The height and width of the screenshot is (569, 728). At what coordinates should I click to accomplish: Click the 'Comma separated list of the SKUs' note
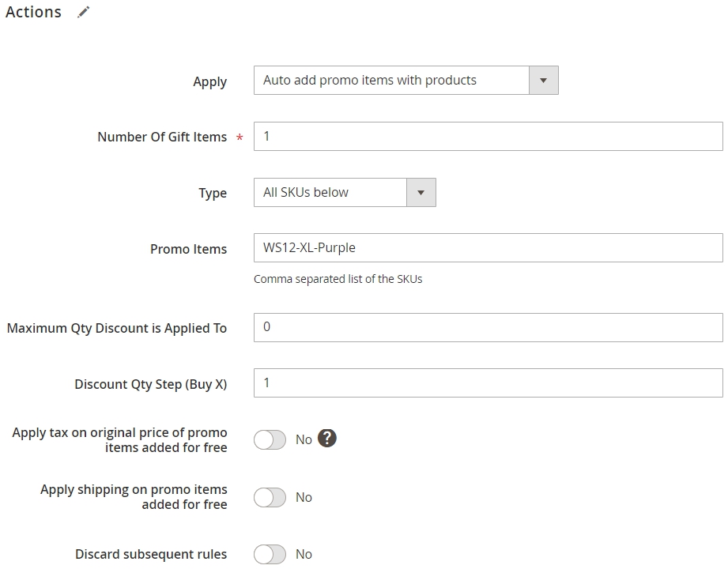click(x=338, y=279)
